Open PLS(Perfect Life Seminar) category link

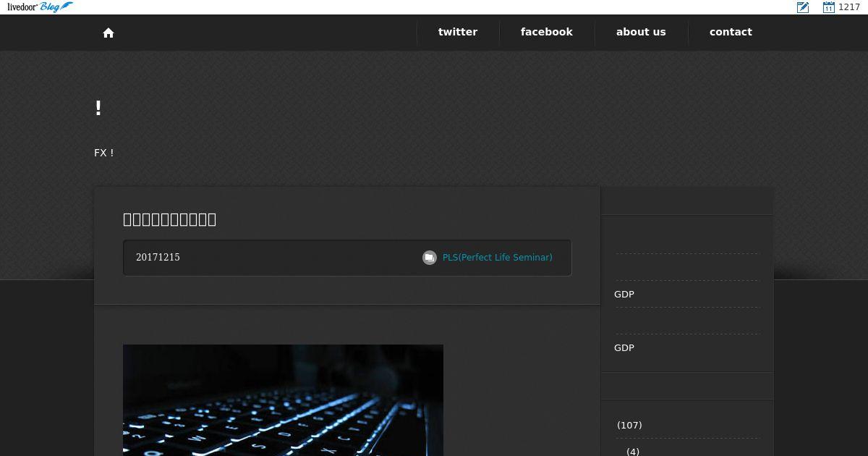click(498, 258)
